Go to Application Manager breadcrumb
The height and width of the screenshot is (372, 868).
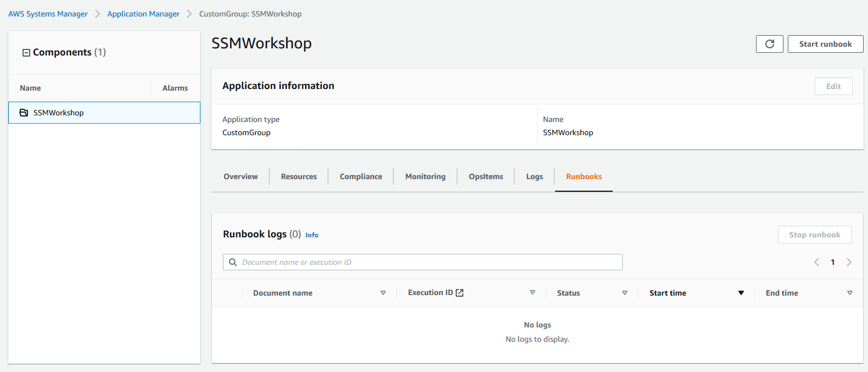pos(143,14)
